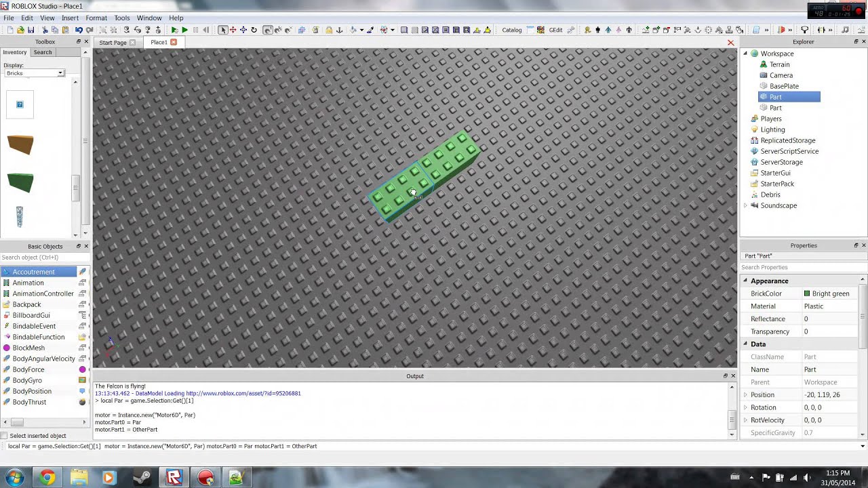The image size is (868, 488).
Task: Start Play Solo test from toolbar
Action: point(174,30)
